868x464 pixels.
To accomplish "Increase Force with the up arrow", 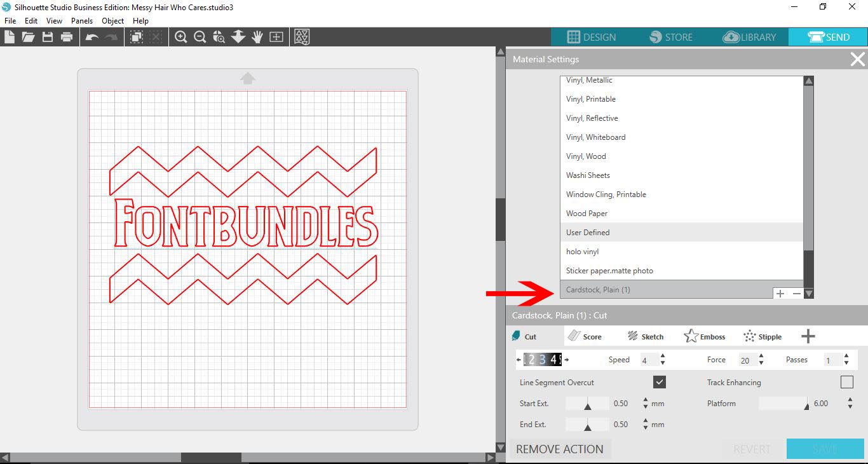I will pyautogui.click(x=760, y=357).
